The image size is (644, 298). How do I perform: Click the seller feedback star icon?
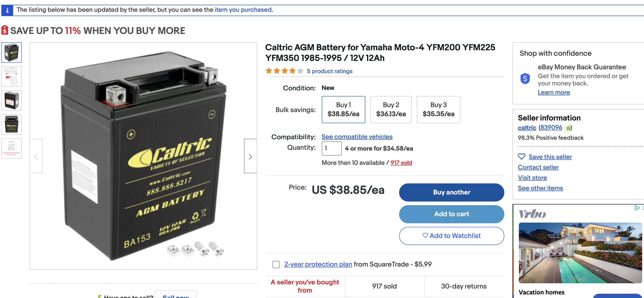tap(568, 128)
